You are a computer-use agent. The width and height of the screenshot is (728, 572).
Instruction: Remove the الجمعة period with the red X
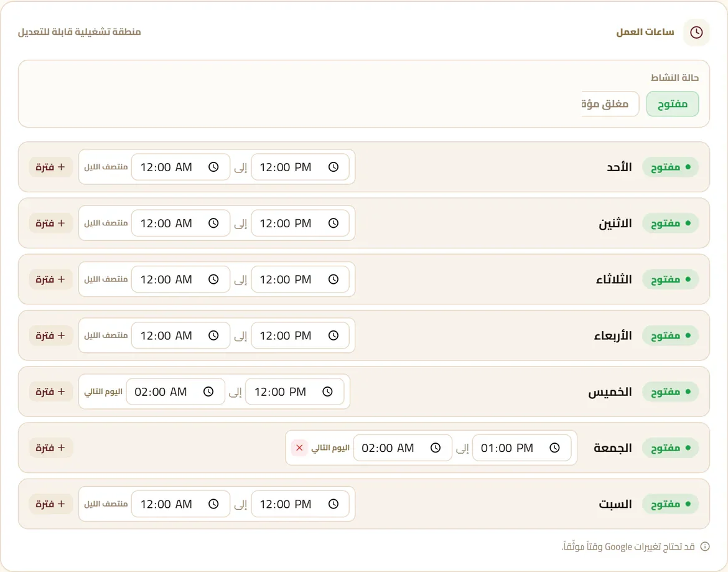point(299,448)
